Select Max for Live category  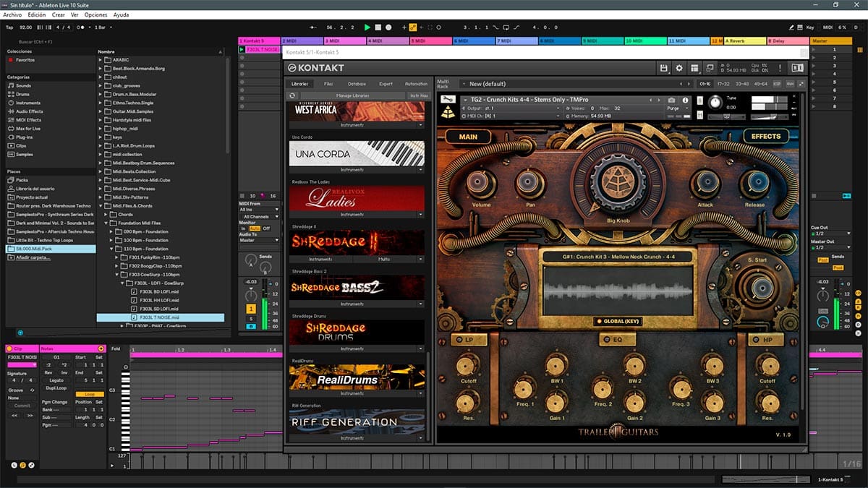point(28,129)
